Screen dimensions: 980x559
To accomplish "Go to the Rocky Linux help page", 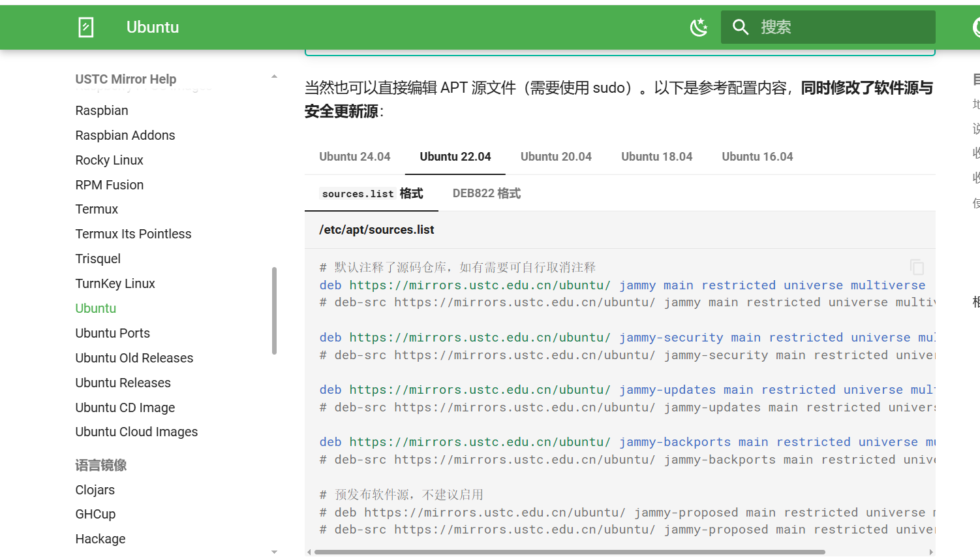I will (109, 160).
